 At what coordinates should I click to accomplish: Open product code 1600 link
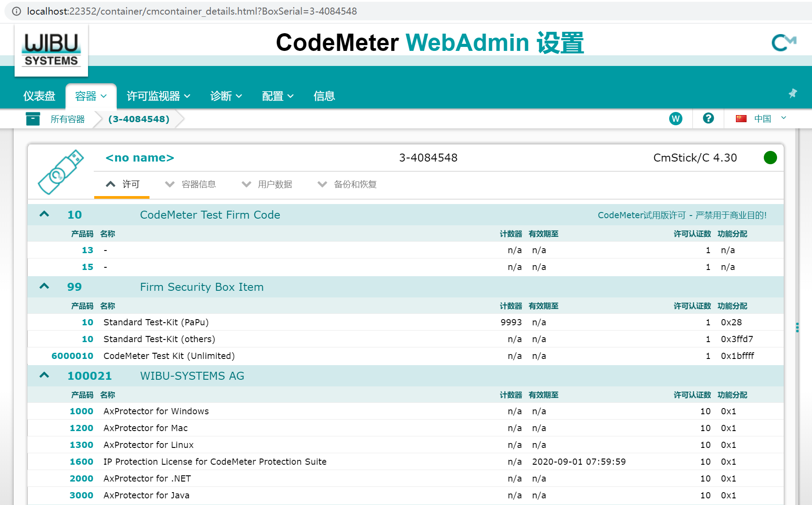pyautogui.click(x=81, y=462)
